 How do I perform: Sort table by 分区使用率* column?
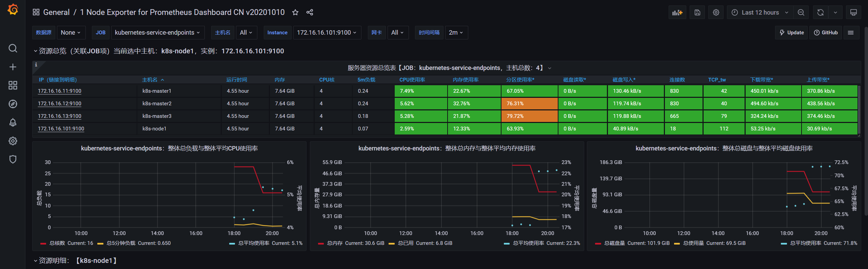coord(520,80)
